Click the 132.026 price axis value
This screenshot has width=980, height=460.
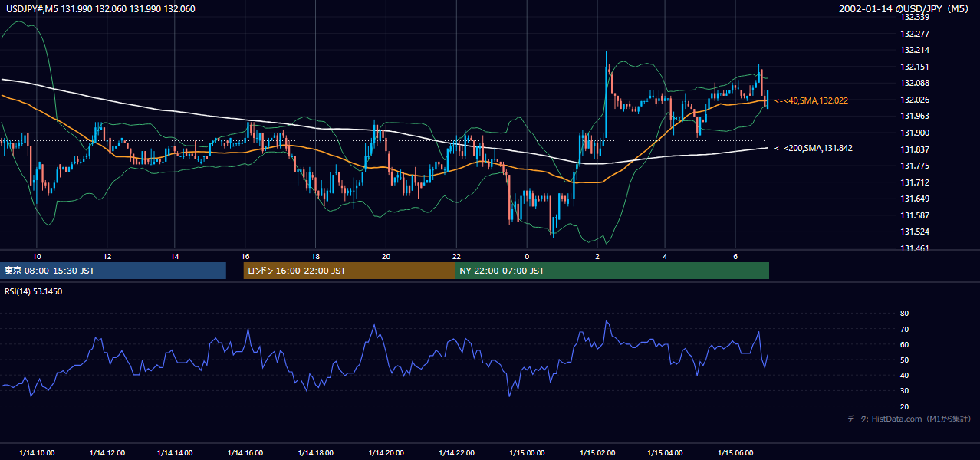pyautogui.click(x=915, y=100)
